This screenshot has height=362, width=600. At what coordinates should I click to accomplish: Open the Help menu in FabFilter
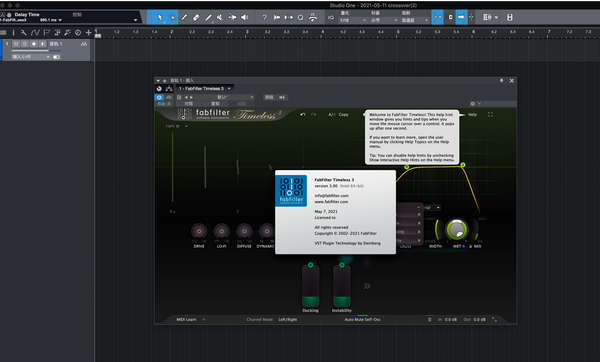[x=473, y=114]
